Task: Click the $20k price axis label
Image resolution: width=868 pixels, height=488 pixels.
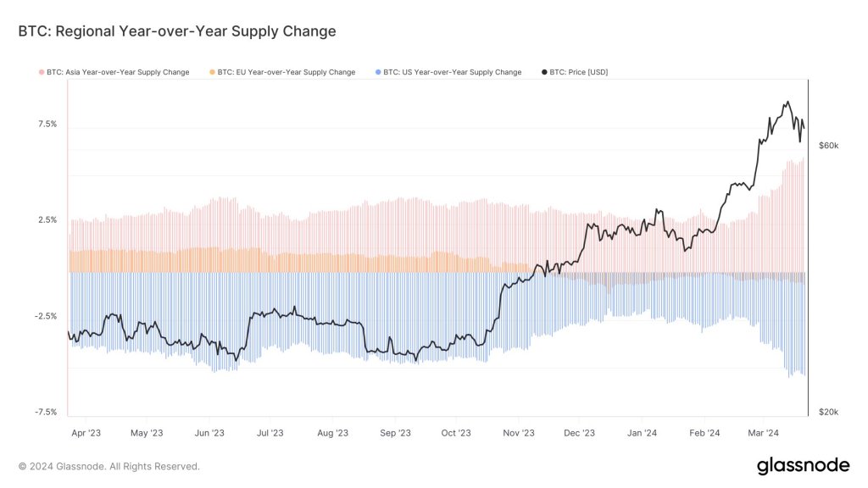Action: (x=828, y=413)
